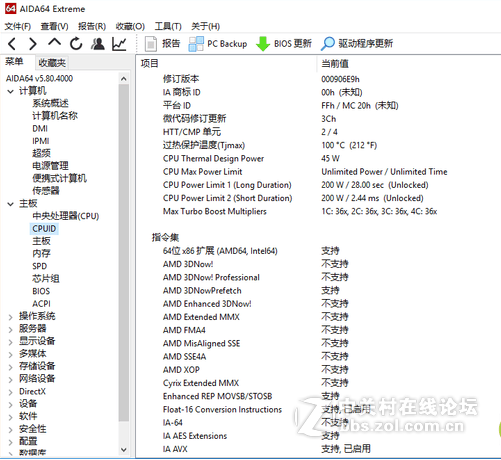Open the line chart toolbar icon
The height and width of the screenshot is (460, 501).
pos(119,44)
